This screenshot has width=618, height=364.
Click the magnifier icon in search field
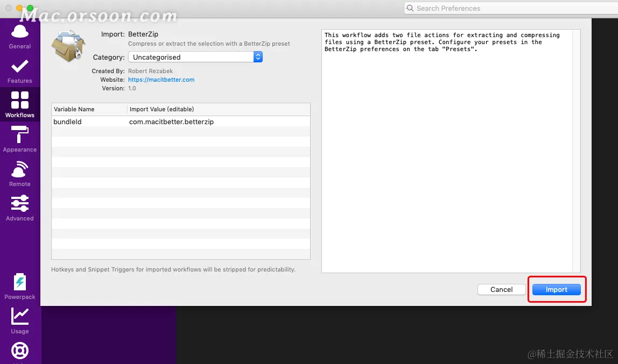click(x=410, y=8)
